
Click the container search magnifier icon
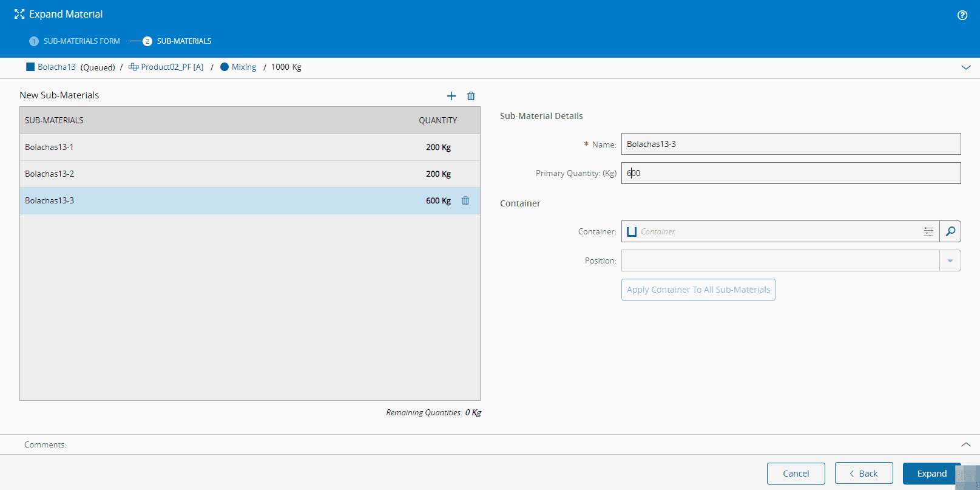950,231
